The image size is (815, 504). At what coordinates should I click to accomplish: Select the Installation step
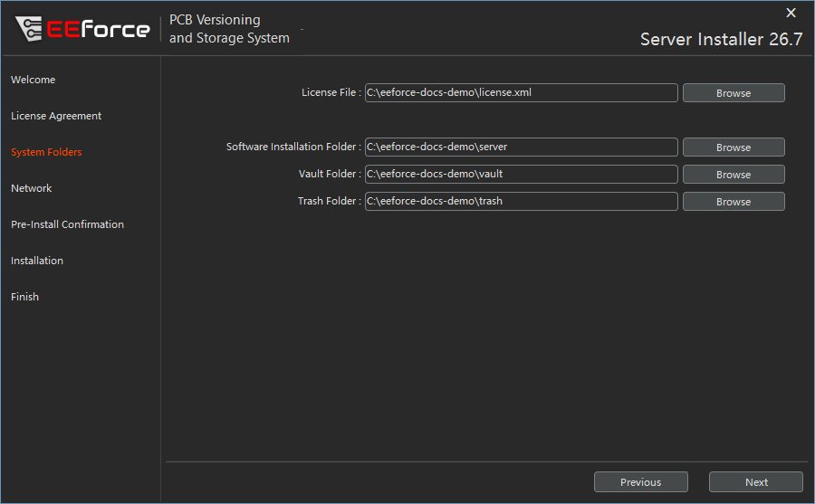(x=37, y=261)
